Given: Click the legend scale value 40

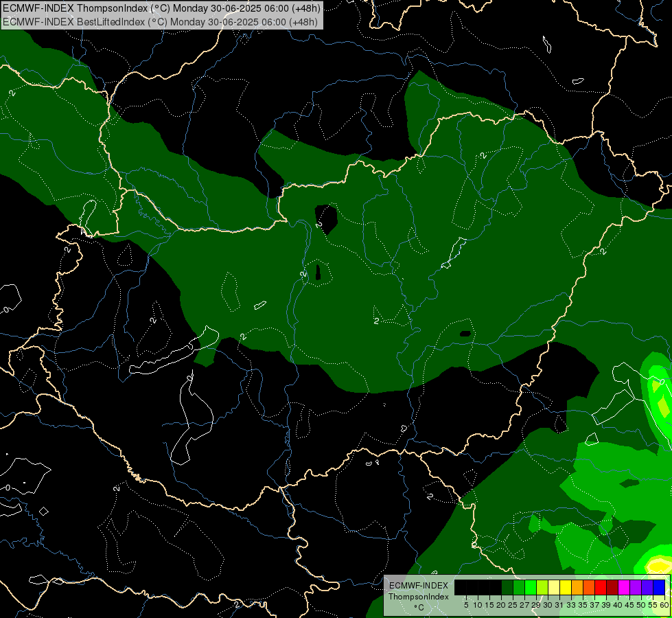Looking at the screenshot, I should 618,605.
